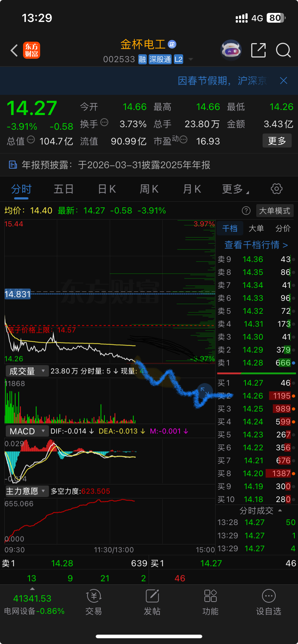This screenshot has height=644, width=298.
Task: Select the 分时 tab
Action: [21, 189]
